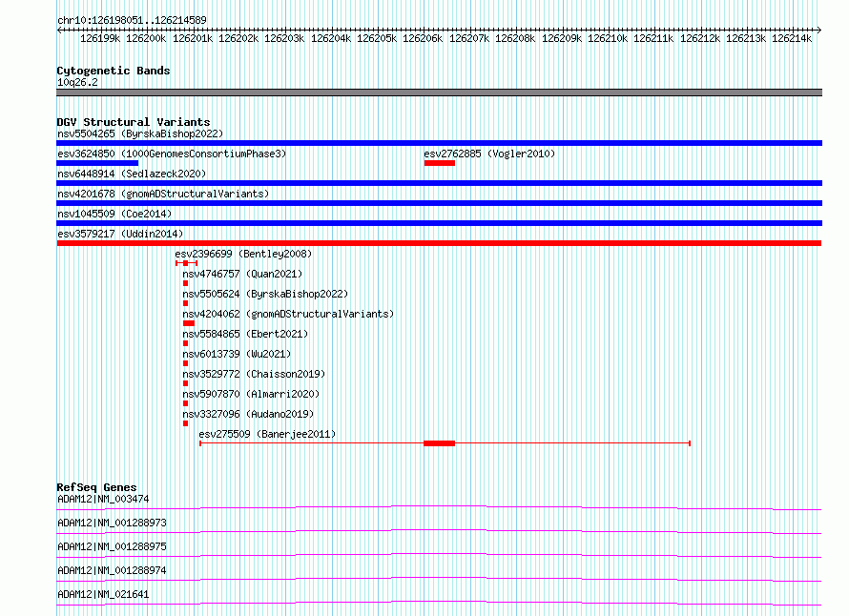This screenshot has height=616, width=849.
Task: Select the nsv6448914 (Sedlazeck2020) label
Action: [132, 174]
